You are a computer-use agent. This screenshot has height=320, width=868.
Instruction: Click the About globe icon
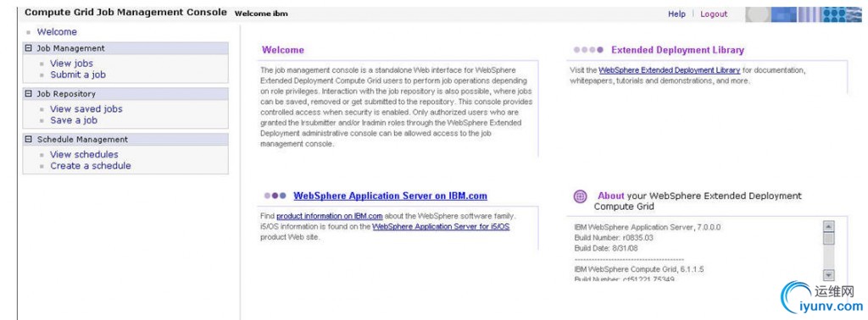click(x=580, y=196)
